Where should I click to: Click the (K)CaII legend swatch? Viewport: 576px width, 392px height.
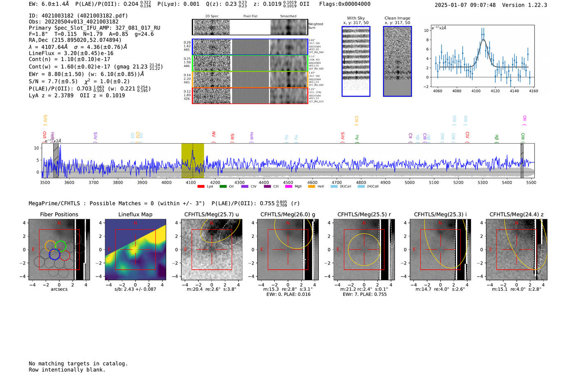click(334, 186)
